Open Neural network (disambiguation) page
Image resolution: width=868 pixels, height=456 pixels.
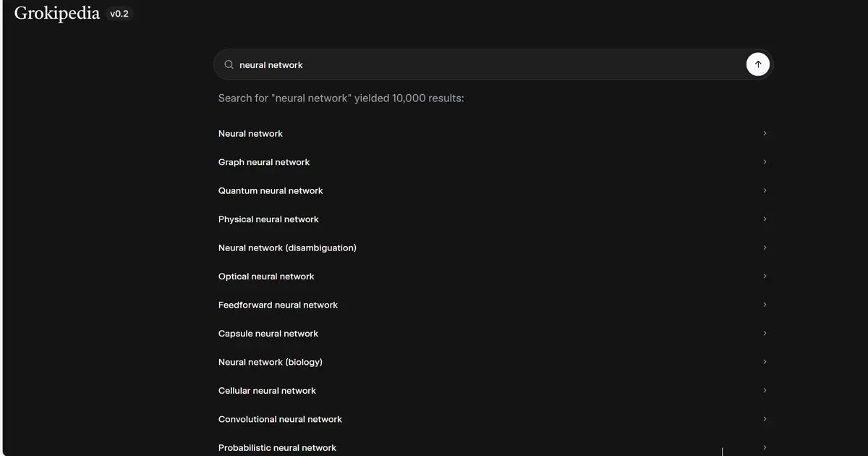point(287,248)
